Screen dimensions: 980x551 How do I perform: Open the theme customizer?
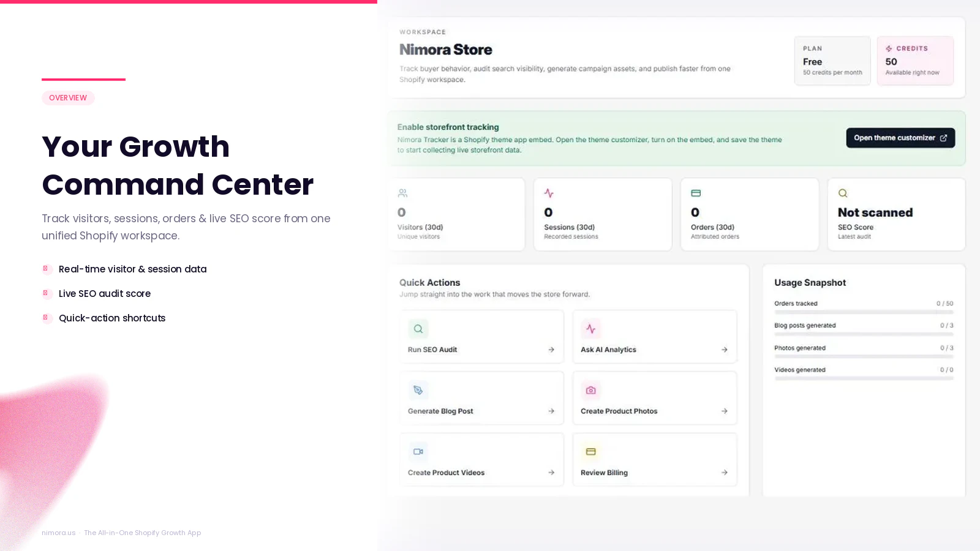pos(900,138)
